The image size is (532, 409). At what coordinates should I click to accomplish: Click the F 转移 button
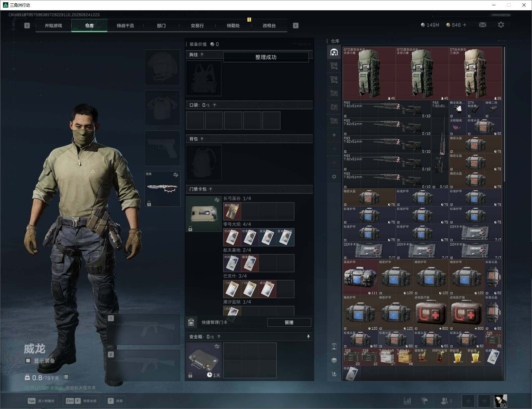point(115,401)
